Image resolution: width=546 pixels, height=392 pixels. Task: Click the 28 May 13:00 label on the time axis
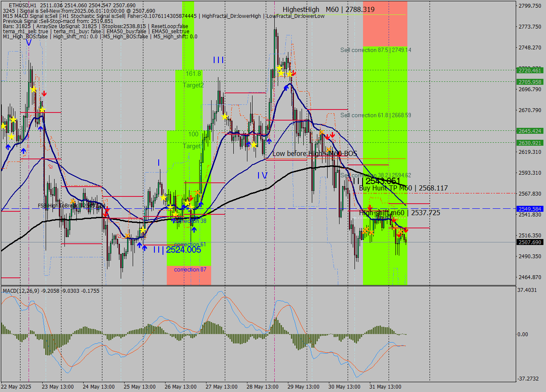pos(263,387)
